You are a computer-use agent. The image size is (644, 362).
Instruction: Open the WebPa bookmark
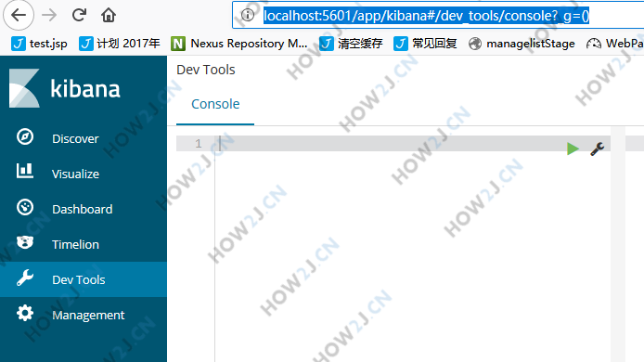(x=615, y=43)
